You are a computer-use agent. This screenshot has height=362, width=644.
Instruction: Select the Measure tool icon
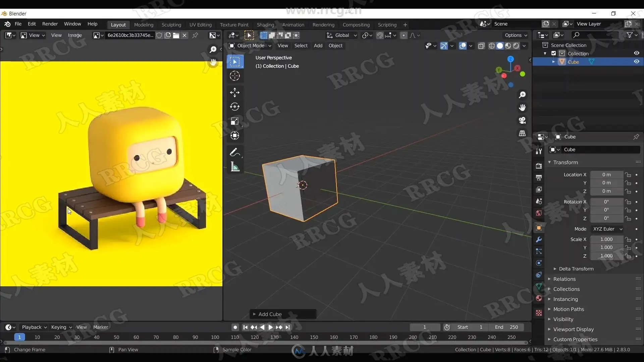(234, 167)
